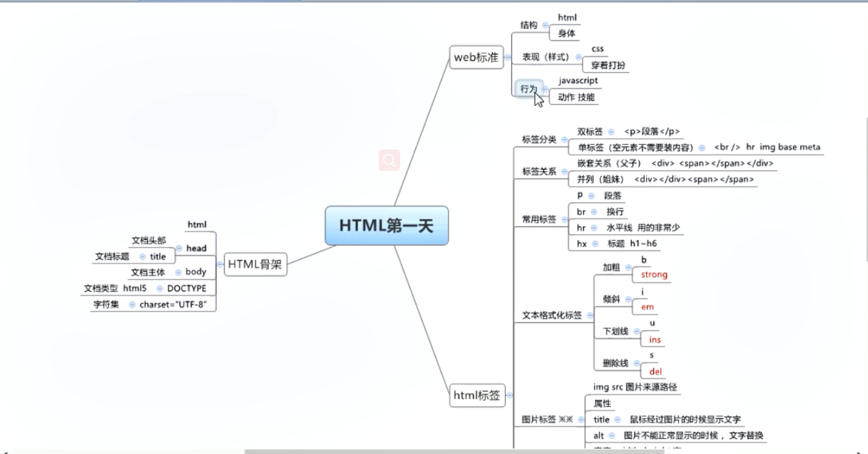Select the 水平线 用的非常少 node

pos(643,227)
